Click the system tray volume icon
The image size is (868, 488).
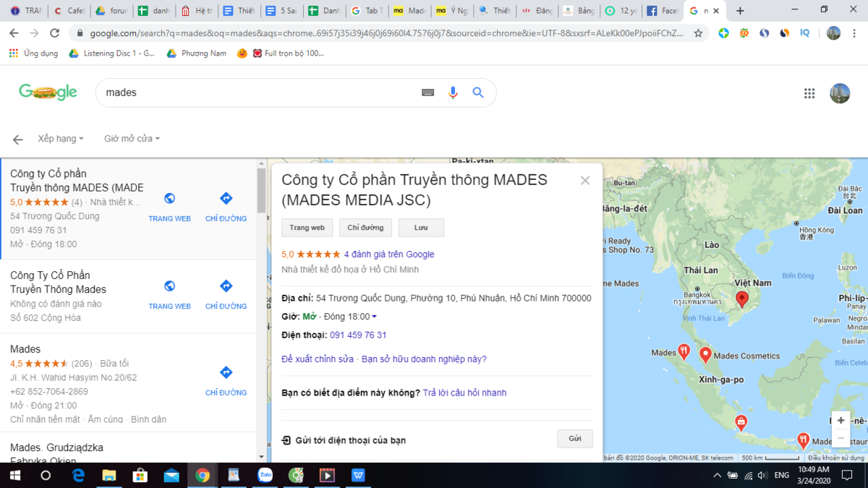[x=762, y=476]
